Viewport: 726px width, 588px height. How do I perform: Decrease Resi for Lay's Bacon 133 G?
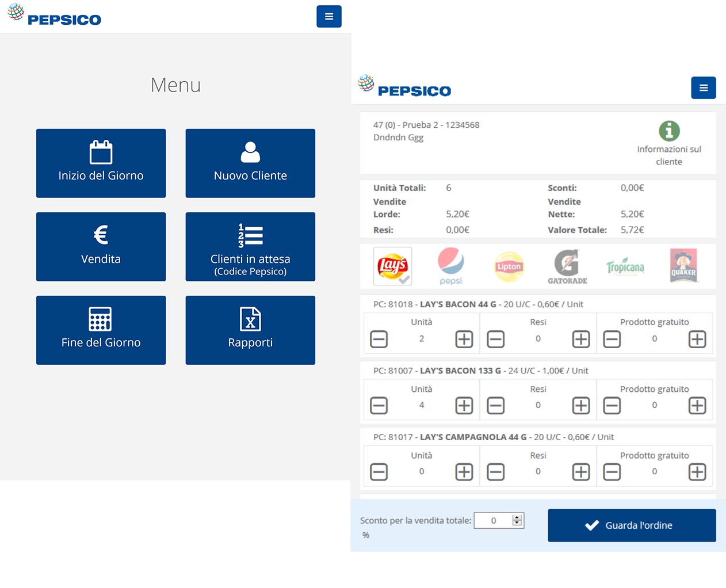point(496,406)
